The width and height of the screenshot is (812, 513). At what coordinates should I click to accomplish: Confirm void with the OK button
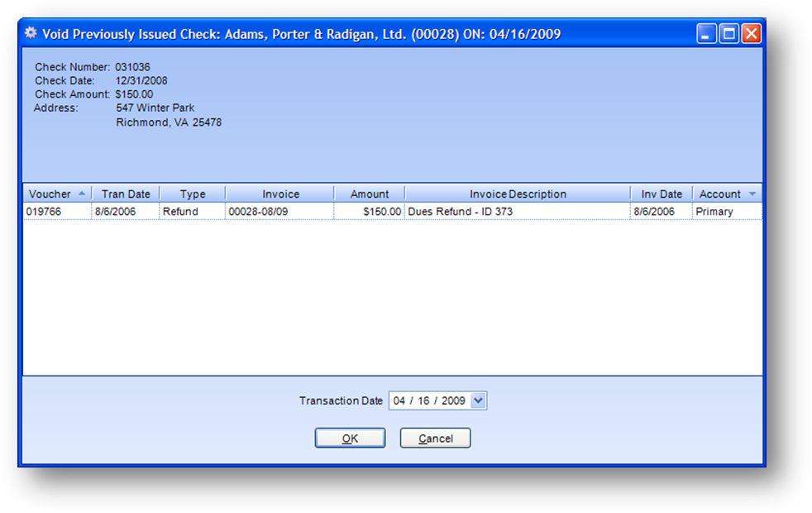(x=350, y=438)
